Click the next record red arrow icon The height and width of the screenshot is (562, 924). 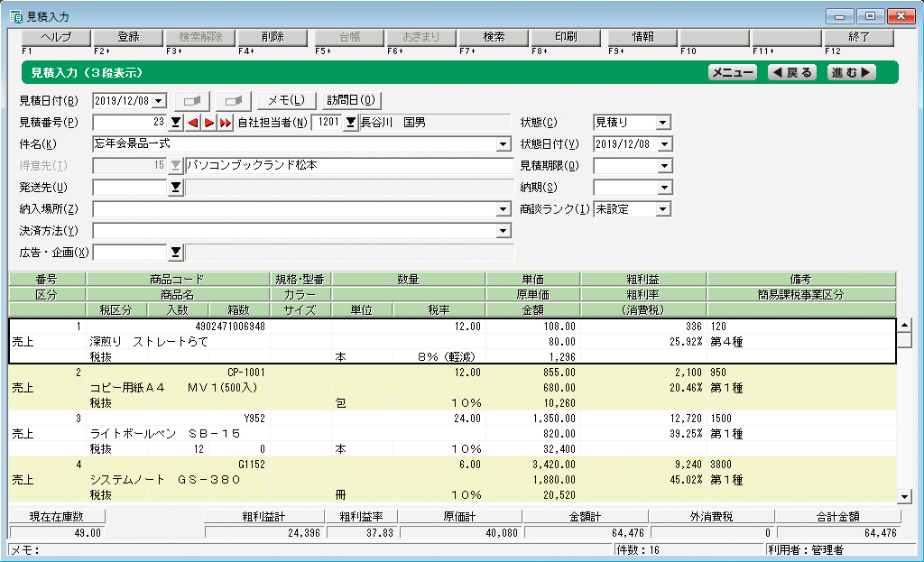(x=208, y=123)
